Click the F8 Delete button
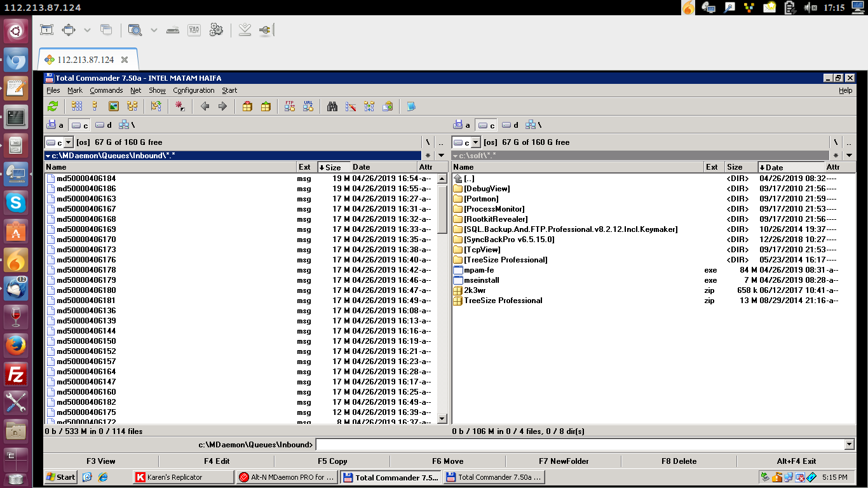Screen dimensions: 868x488 point(679,461)
